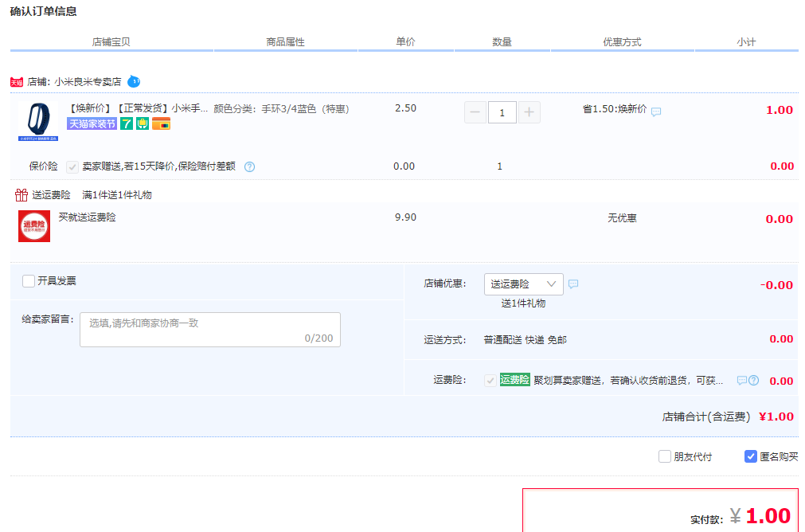Open the comment icon beside 省1.50:焕新价
Viewport: 805px width, 532px height.
[656, 111]
